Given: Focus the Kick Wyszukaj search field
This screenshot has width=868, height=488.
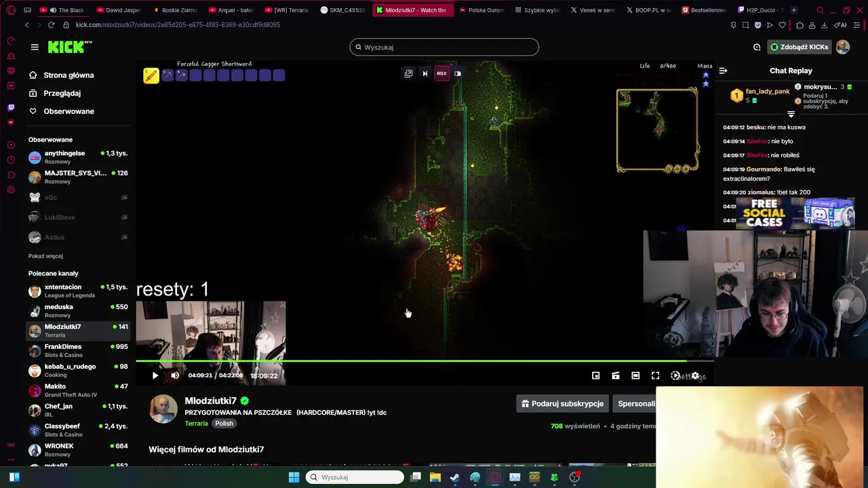Looking at the screenshot, I should pyautogui.click(x=444, y=47).
